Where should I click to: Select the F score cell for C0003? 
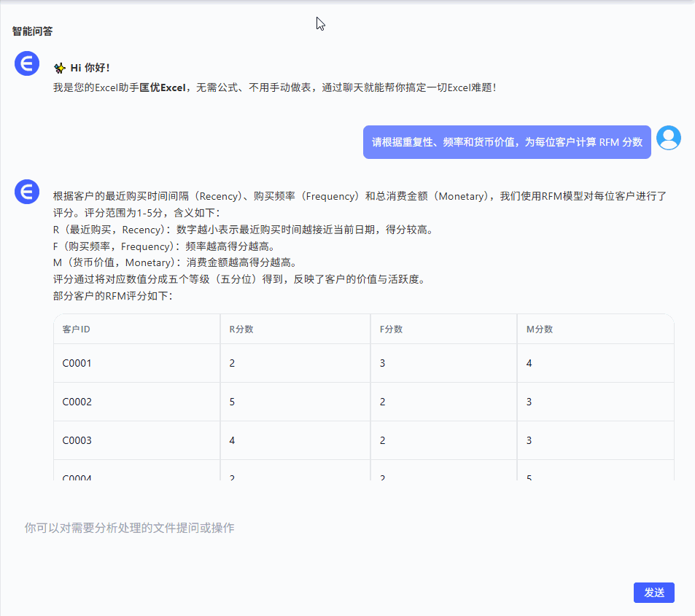pyautogui.click(x=443, y=440)
